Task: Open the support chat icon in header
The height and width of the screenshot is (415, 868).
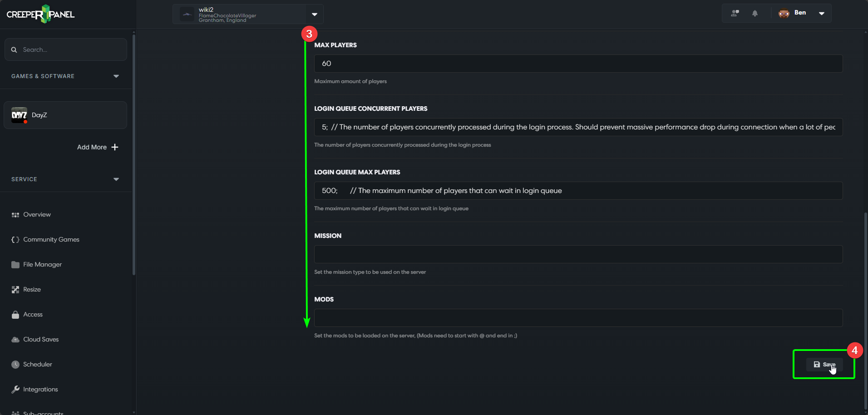Action: click(735, 13)
